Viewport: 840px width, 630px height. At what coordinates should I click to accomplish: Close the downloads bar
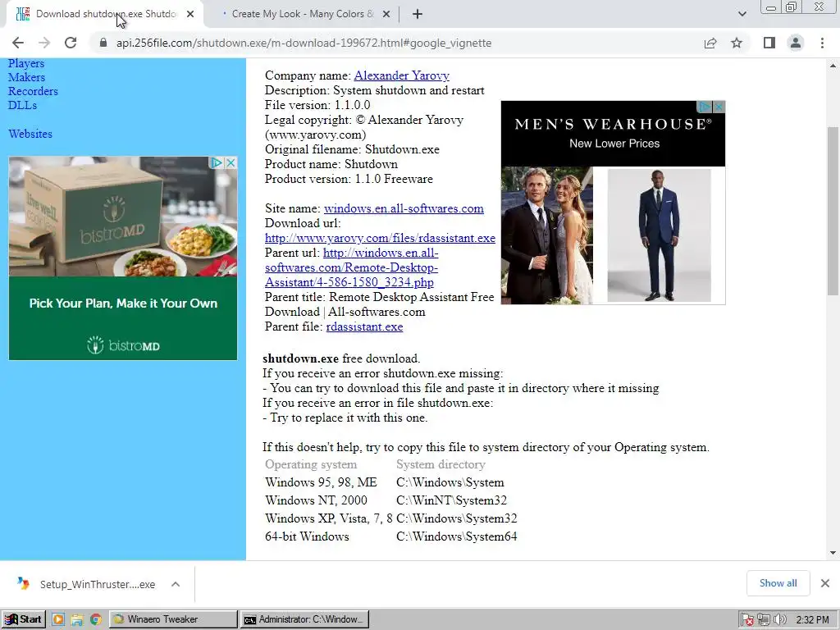(825, 583)
